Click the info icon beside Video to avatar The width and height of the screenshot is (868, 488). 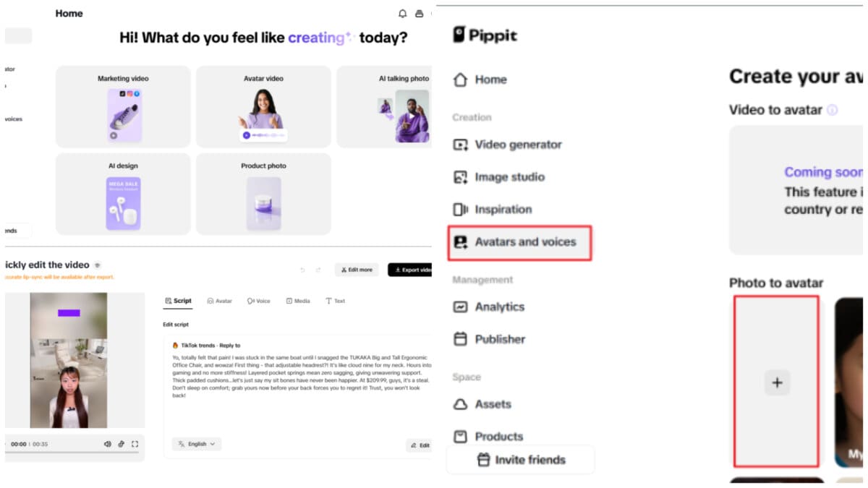pyautogui.click(x=833, y=111)
